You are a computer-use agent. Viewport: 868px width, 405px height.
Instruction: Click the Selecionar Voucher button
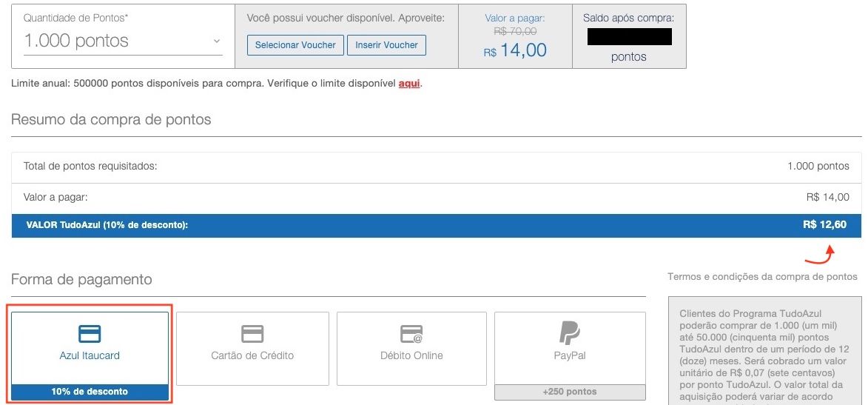coord(295,45)
